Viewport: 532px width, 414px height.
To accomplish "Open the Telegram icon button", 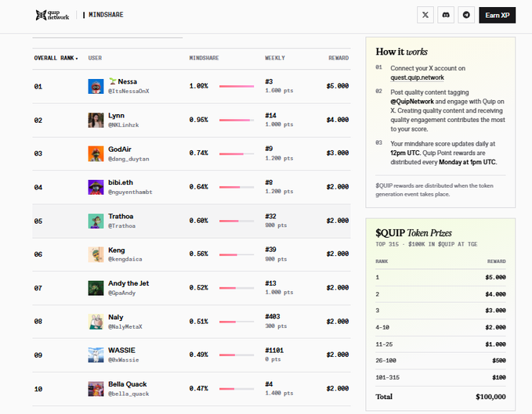I will click(x=466, y=15).
